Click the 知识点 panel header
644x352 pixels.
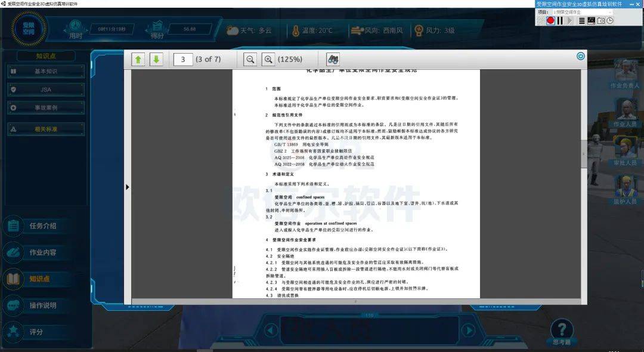point(45,56)
